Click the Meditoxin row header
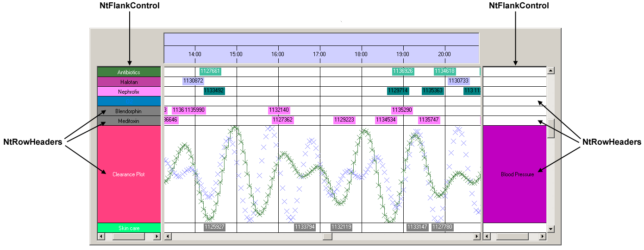Viewport: 644px width, 250px height. (x=129, y=121)
